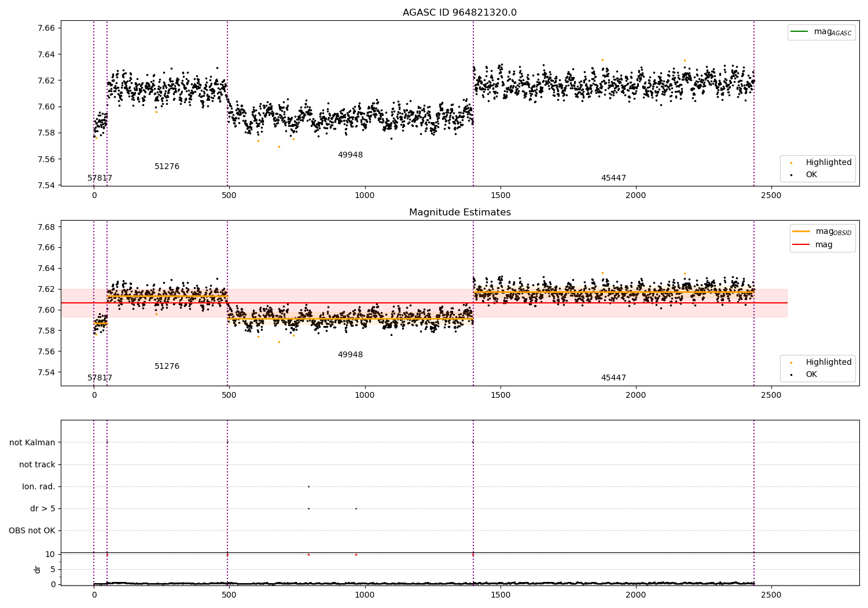Select the 'OBS not OK' axis label

[x=32, y=531]
